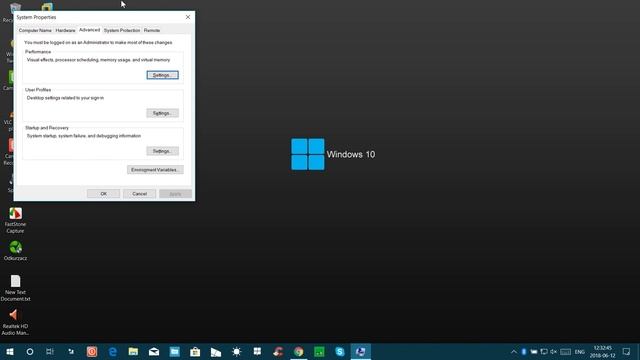The width and height of the screenshot is (640, 360).
Task: Open the clock and date flyout
Action: [x=602, y=351]
